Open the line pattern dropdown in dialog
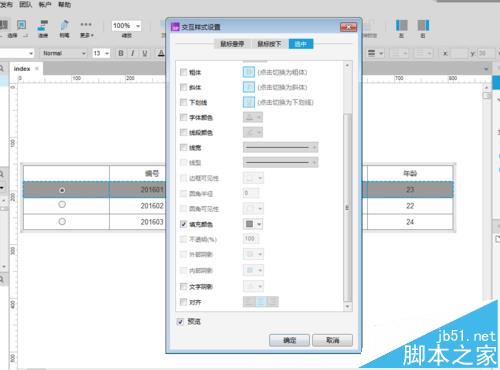 pyautogui.click(x=280, y=162)
